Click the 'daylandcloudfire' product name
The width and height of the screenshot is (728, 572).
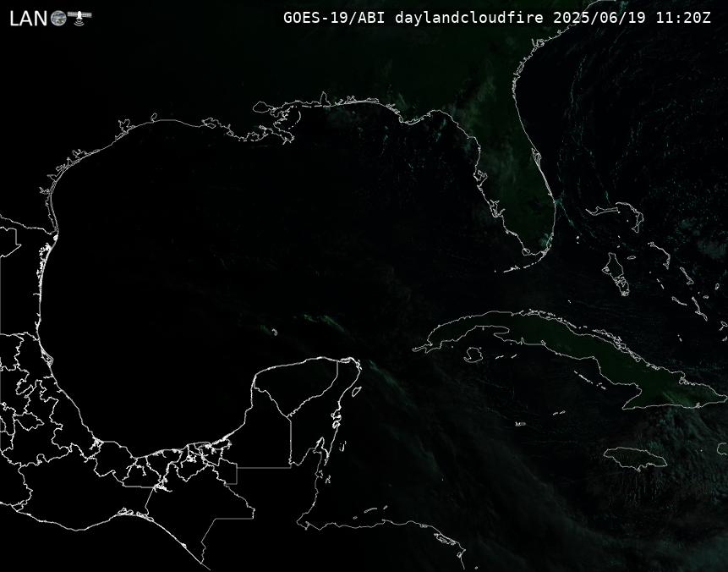coord(469,18)
